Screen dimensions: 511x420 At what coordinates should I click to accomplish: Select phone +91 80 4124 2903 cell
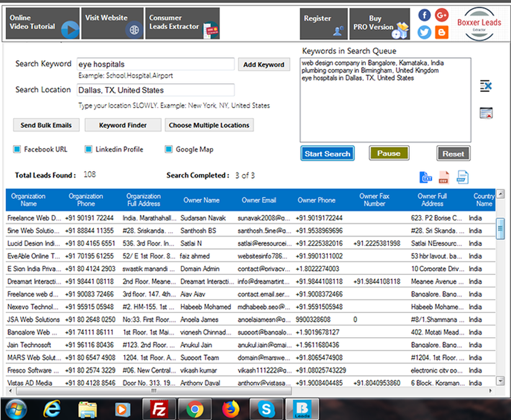(x=90, y=269)
